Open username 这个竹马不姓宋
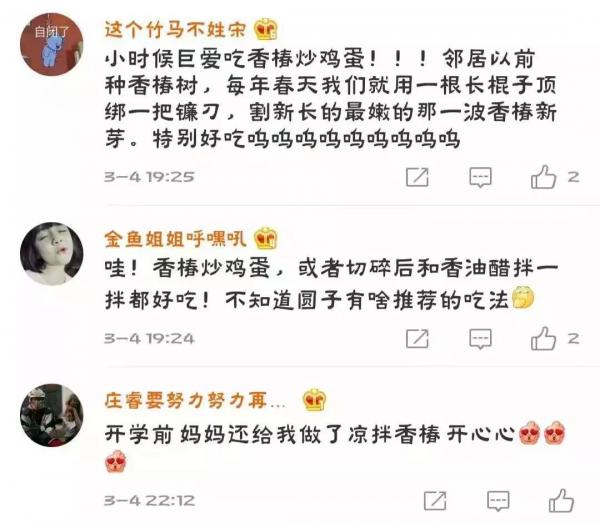 (175, 29)
